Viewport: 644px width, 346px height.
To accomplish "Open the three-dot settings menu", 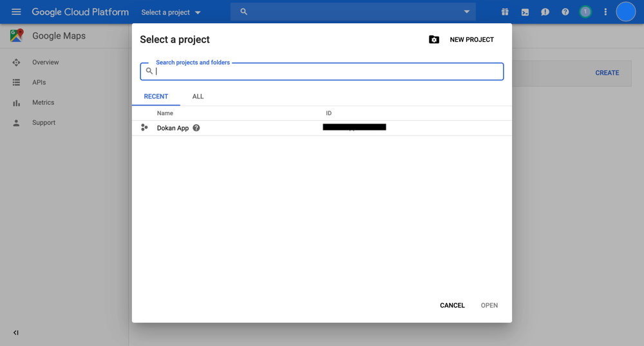I will (605, 12).
